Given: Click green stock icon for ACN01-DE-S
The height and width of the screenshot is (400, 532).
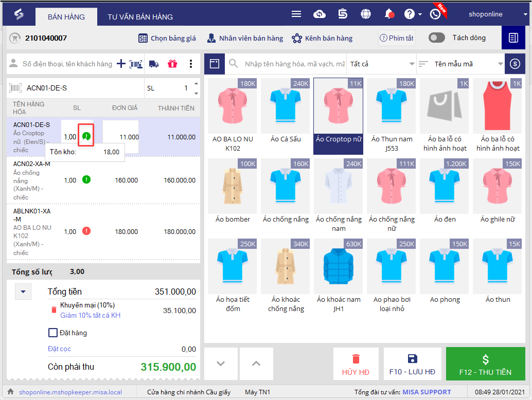Looking at the screenshot, I should click(86, 136).
